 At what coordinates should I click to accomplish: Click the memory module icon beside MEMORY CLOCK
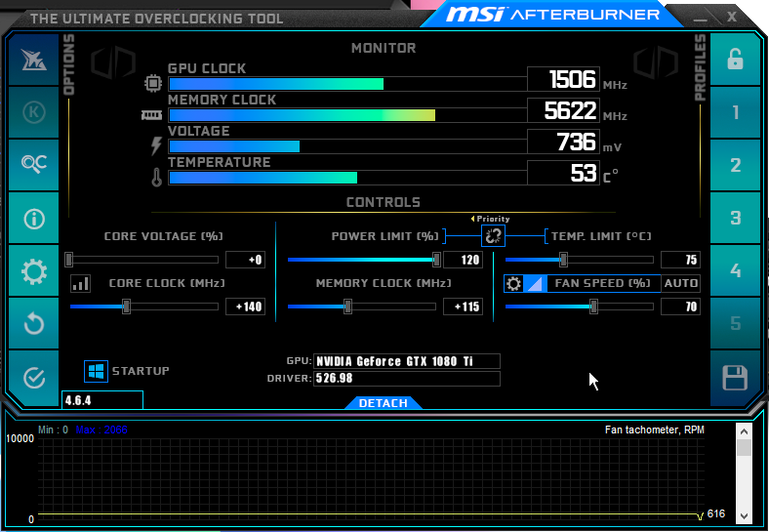151,115
